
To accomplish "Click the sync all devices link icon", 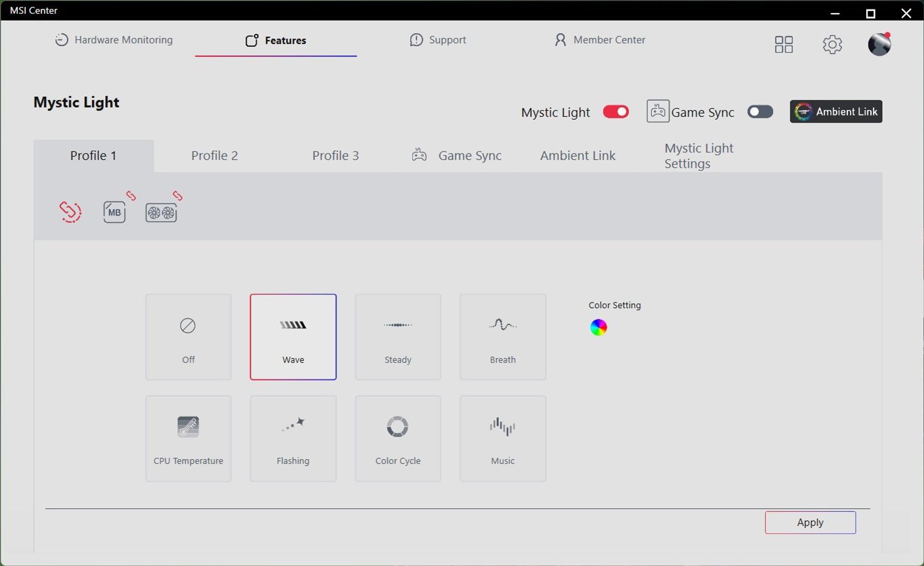I will (70, 212).
